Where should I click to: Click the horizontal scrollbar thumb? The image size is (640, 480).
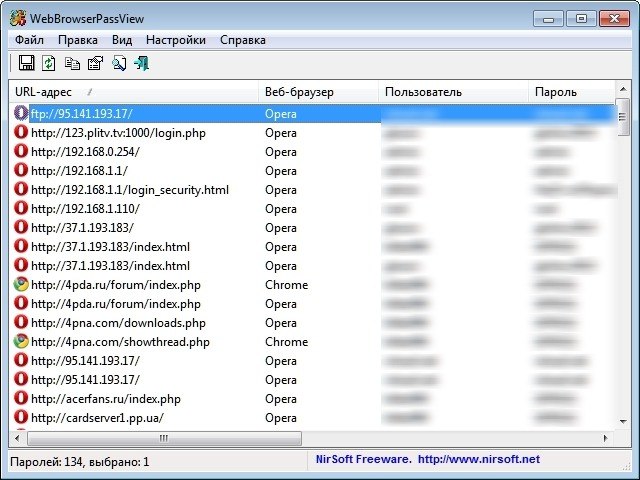(164, 438)
